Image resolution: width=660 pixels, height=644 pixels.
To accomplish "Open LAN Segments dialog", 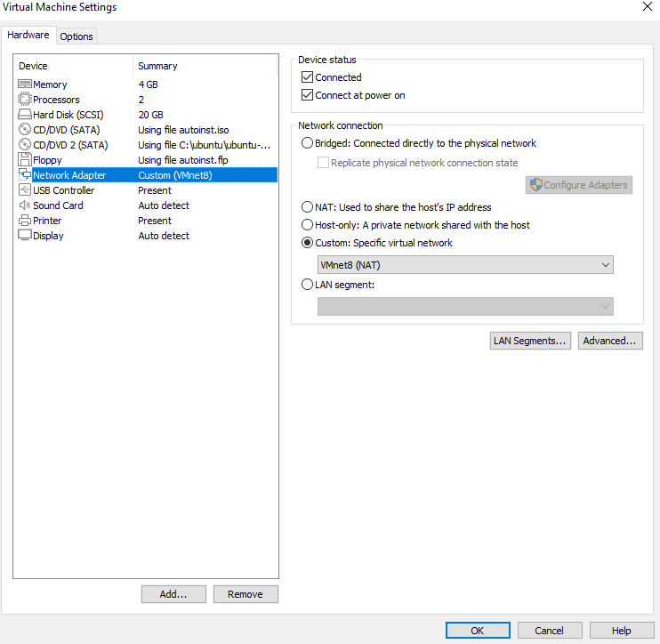I will point(530,341).
